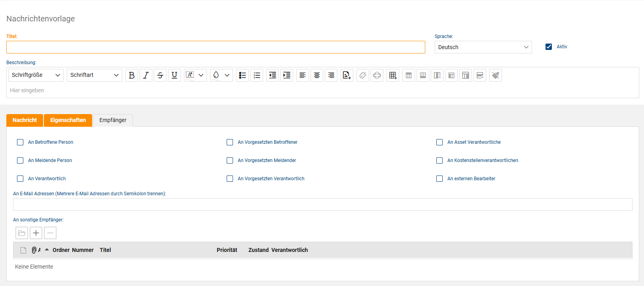Insert an image into the description

347,75
